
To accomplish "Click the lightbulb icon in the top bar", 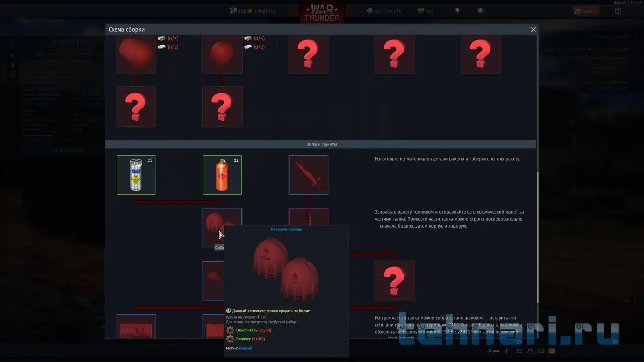I will 457,11.
